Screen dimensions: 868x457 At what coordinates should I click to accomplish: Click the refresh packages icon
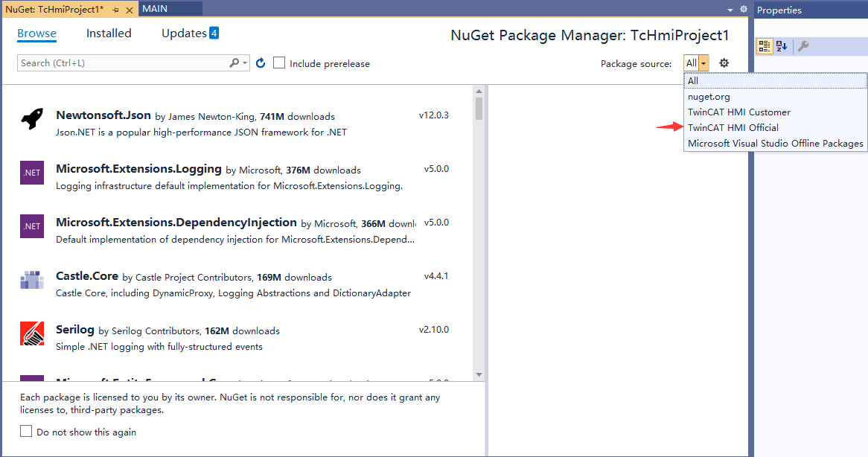261,63
